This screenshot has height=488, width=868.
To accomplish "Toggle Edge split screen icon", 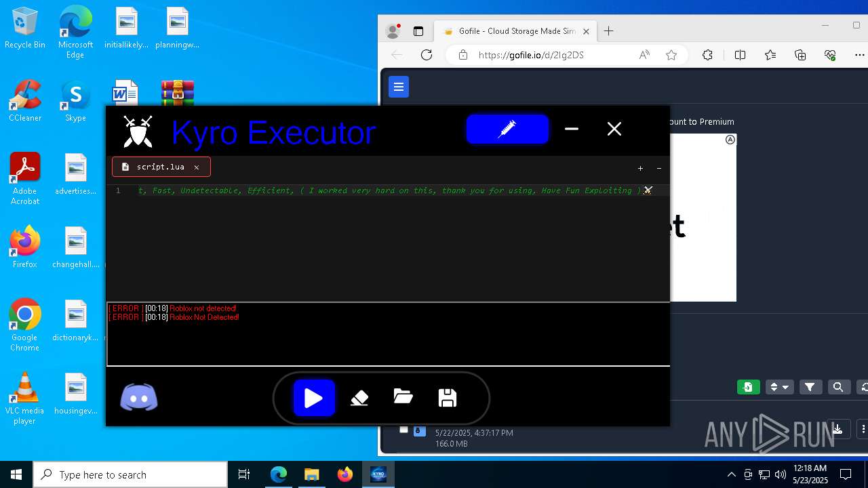I will tap(740, 55).
